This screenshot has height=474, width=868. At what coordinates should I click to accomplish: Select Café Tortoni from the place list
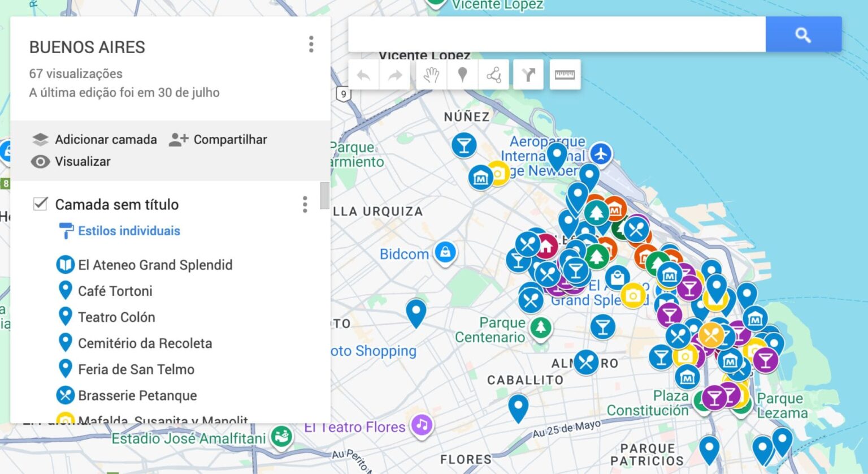(x=115, y=291)
